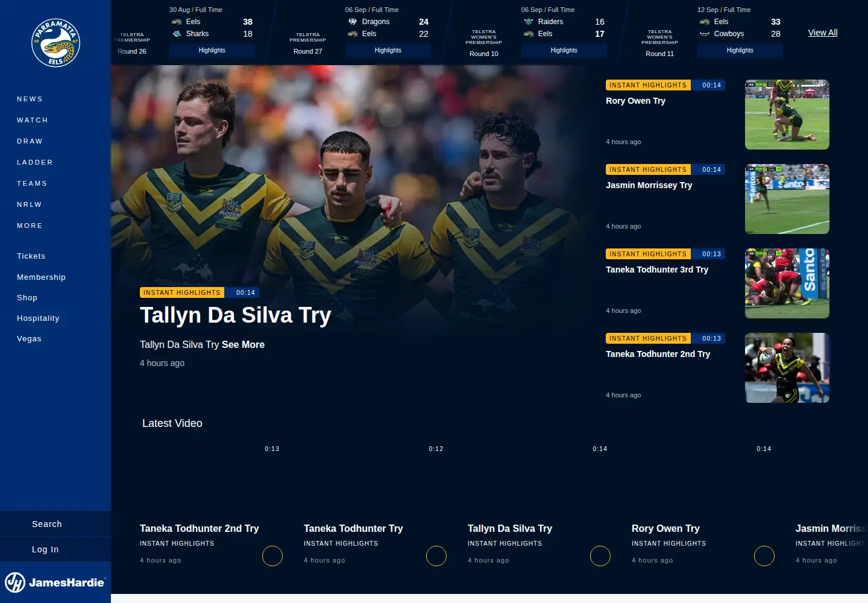
Task: Go to Membership page
Action: click(x=41, y=277)
